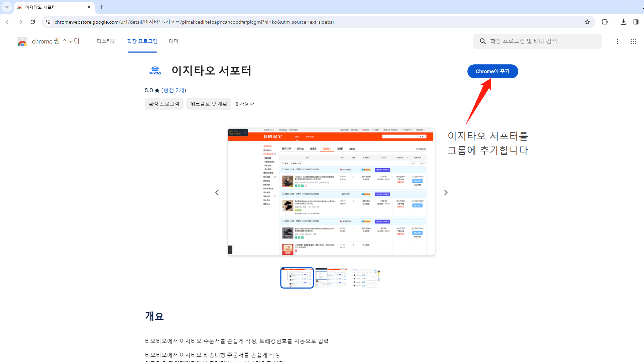
Task: Open the 디스커버 tab
Action: (x=106, y=41)
